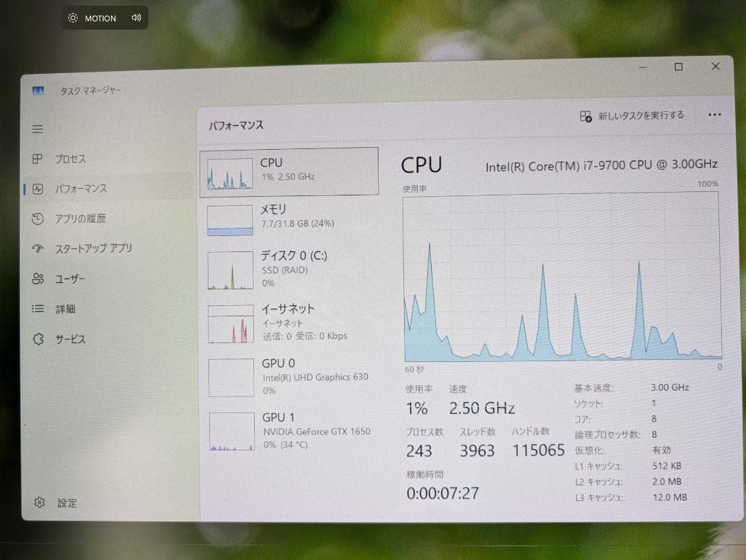Viewport: 746px width, 560px height.
Task: Click the タスク マネージャー window title
Action: click(x=90, y=90)
